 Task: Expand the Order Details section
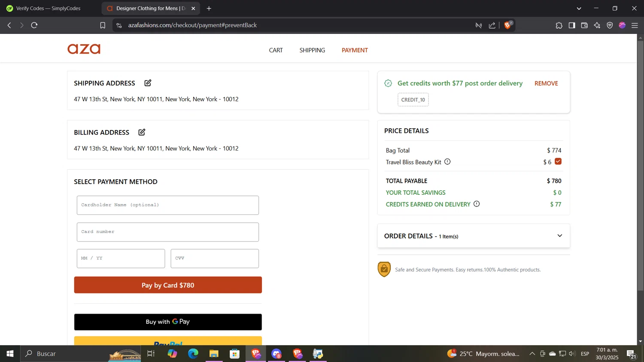pos(474,236)
